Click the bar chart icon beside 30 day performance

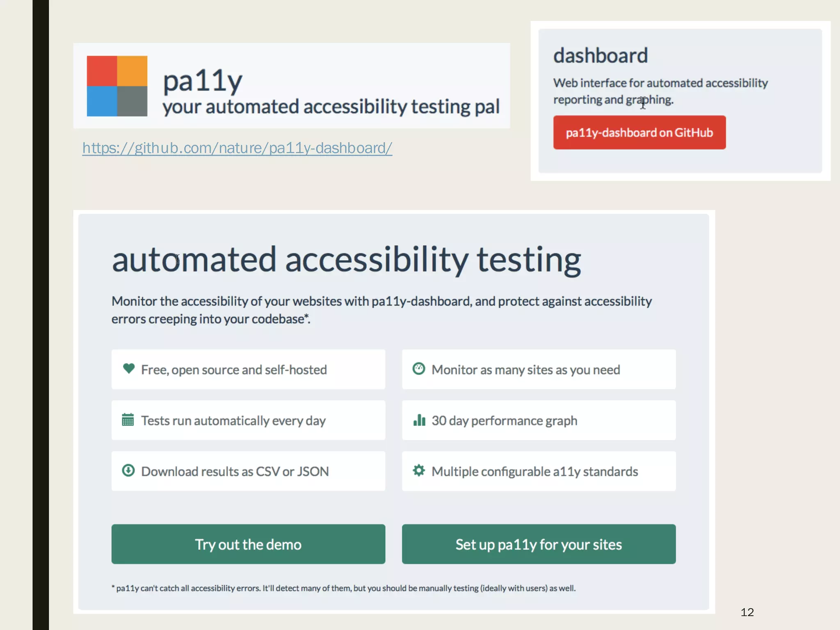click(419, 420)
